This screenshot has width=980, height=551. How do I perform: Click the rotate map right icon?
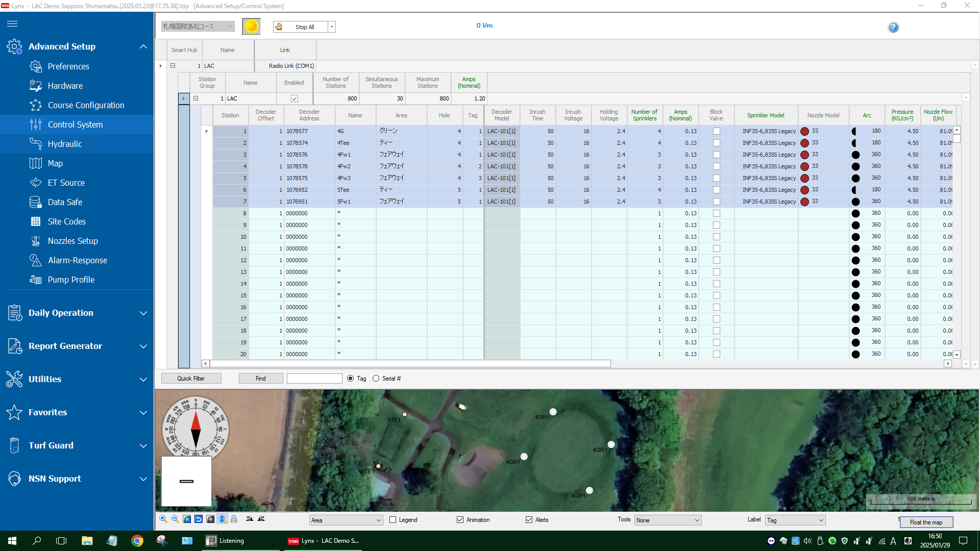tap(261, 519)
